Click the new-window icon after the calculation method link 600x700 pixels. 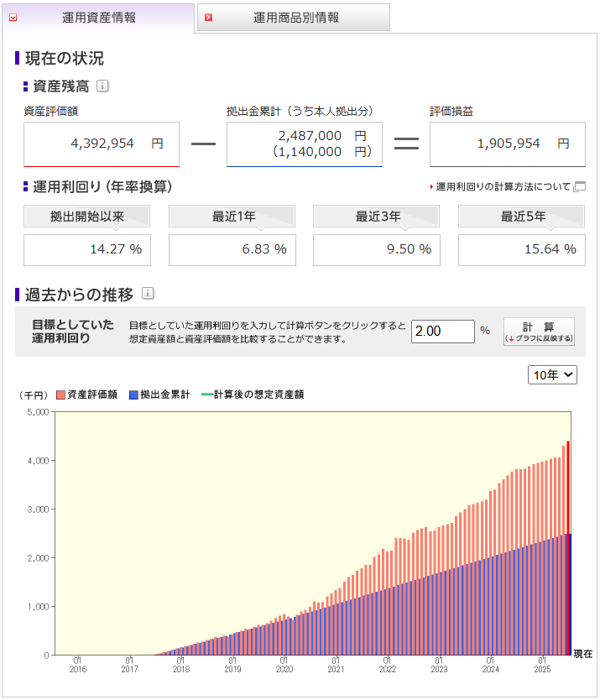click(580, 186)
